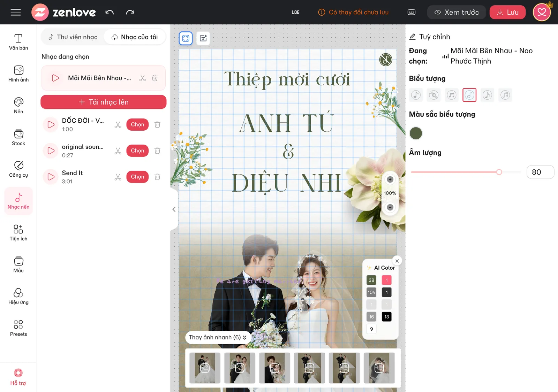
Task: Play original sound track
Action: coord(51,151)
